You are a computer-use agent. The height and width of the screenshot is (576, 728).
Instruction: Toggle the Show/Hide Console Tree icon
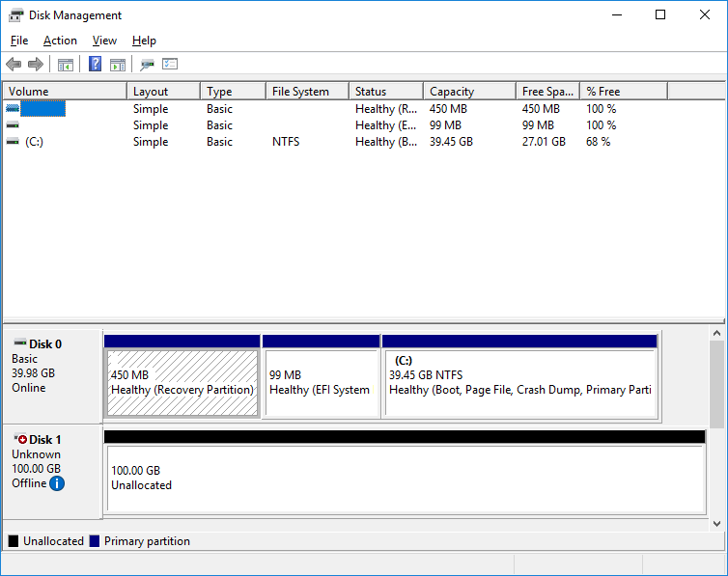[x=66, y=65]
